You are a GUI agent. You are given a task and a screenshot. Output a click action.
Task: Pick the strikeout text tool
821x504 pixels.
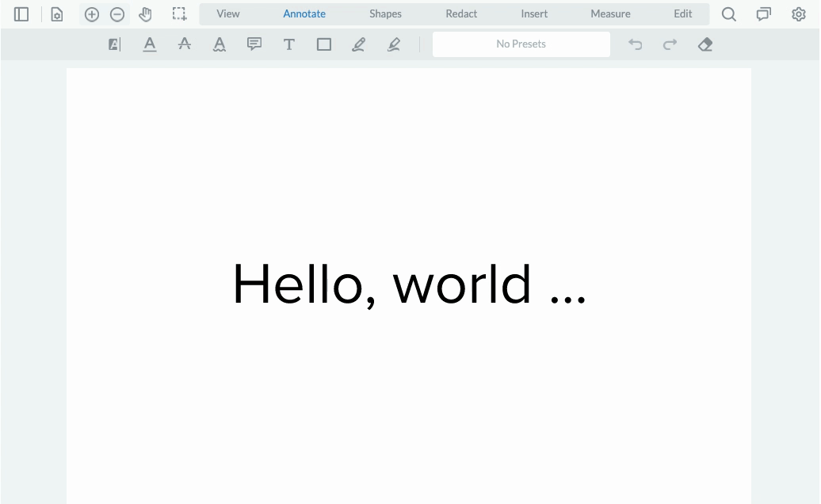pos(185,44)
